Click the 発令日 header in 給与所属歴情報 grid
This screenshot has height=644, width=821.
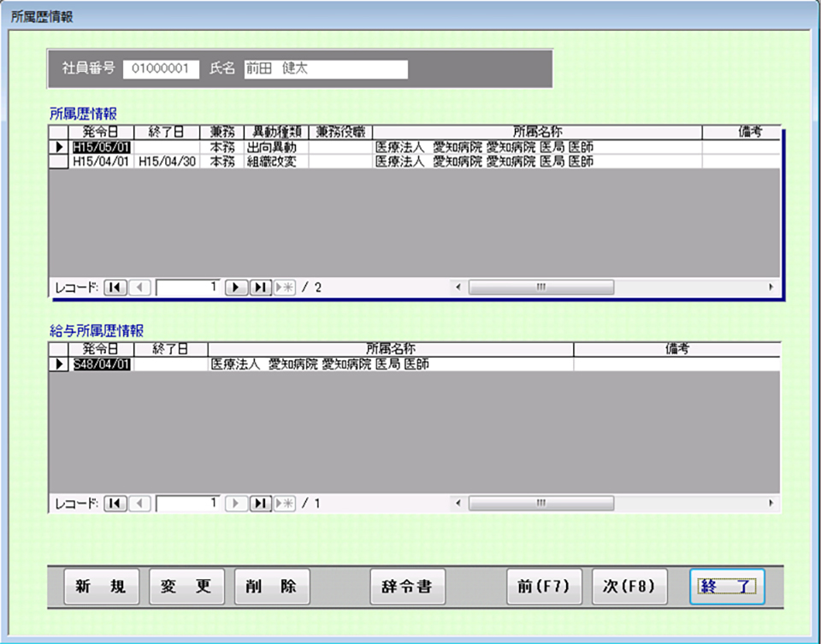click(x=101, y=349)
